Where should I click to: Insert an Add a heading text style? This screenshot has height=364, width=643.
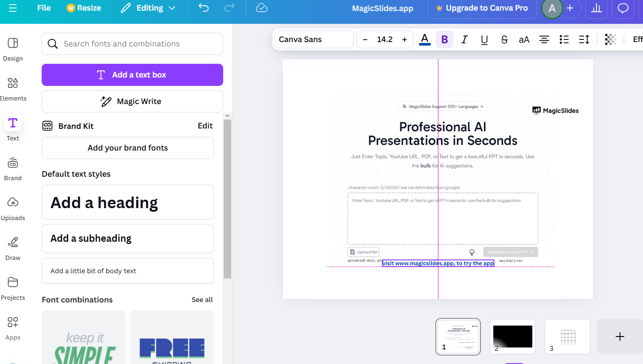coord(128,202)
